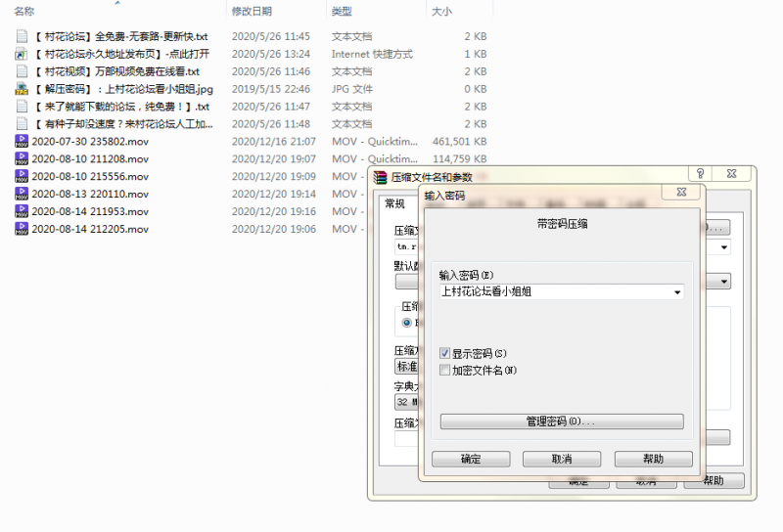
Task: Click the MOV icon for 2020-07-30 235802.mov
Action: tap(22, 141)
